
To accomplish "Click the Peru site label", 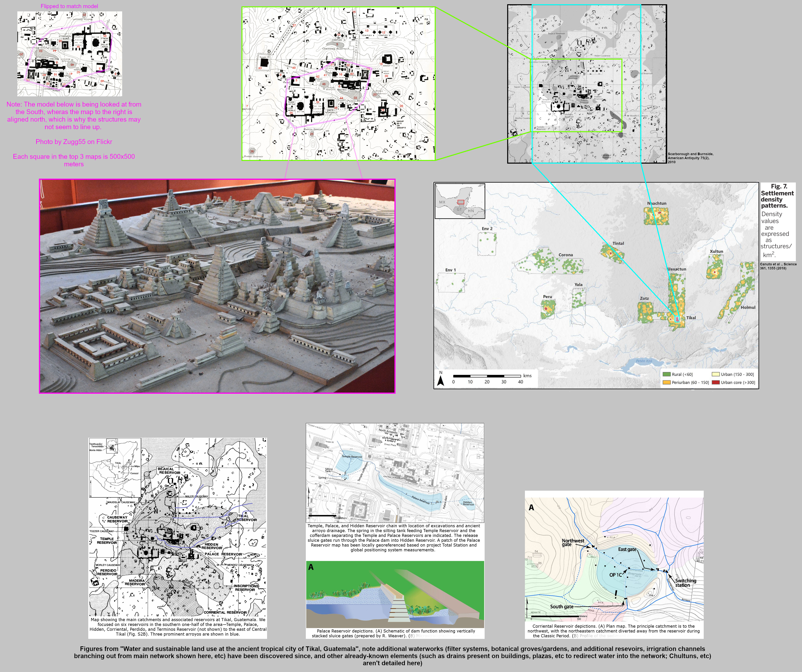I will coord(547,296).
